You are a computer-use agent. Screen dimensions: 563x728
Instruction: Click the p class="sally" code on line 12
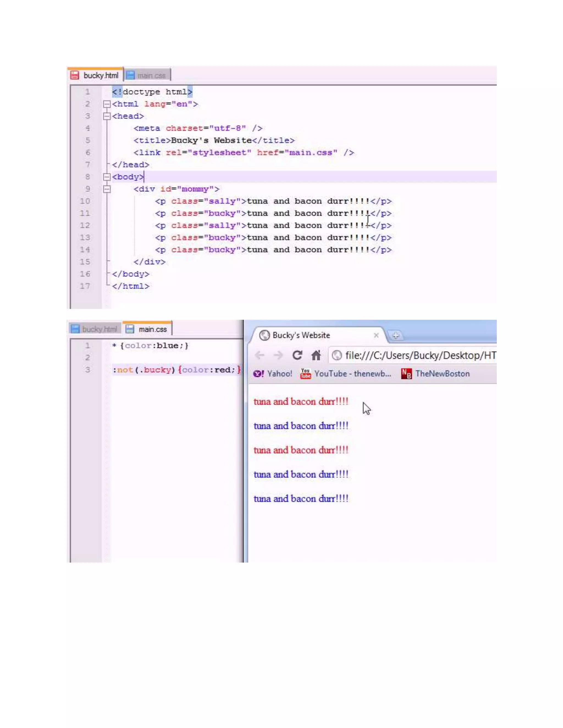[273, 226]
